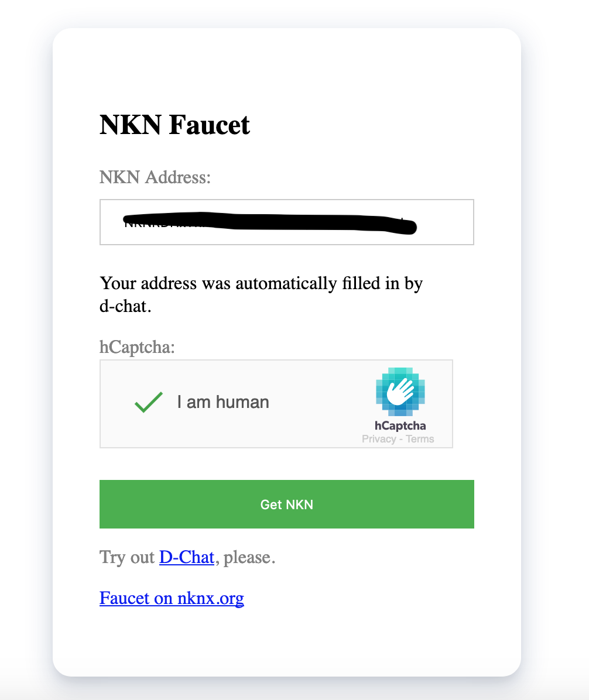Viewport: 589px width, 700px height.
Task: Click the green Get NKN button
Action: 287,504
